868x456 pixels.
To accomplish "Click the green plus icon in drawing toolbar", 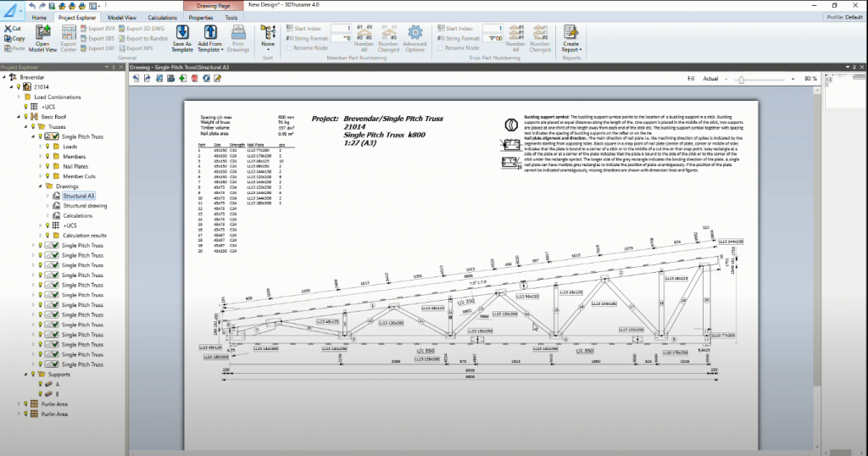I will click(183, 79).
